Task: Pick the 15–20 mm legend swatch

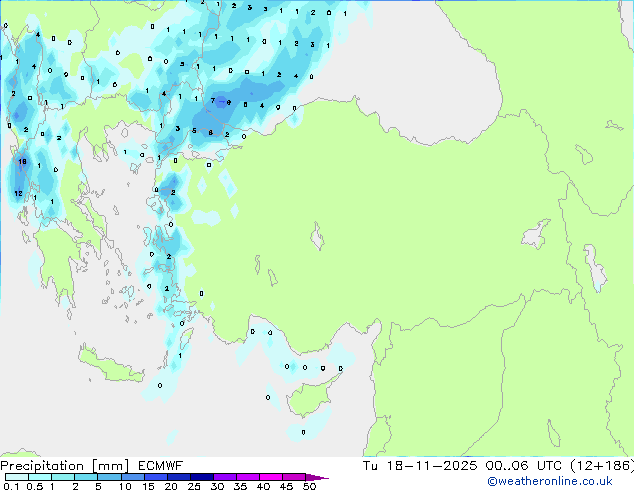Action: tap(156, 477)
